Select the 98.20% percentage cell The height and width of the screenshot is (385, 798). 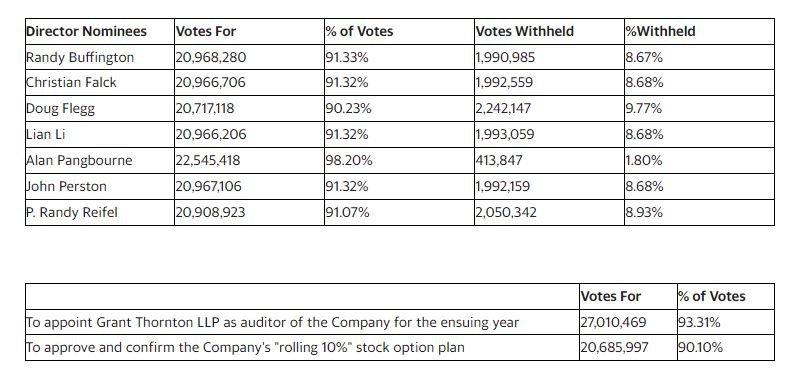349,160
